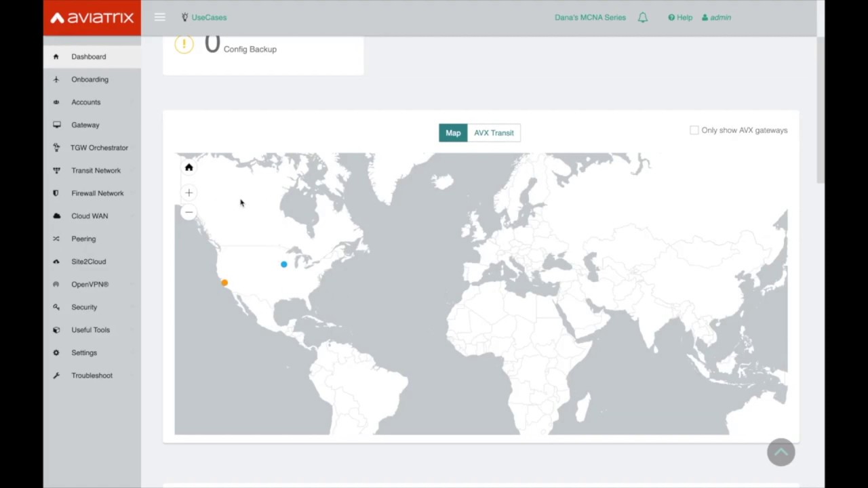
Task: Click the blue gateway marker on map
Action: [x=284, y=264]
